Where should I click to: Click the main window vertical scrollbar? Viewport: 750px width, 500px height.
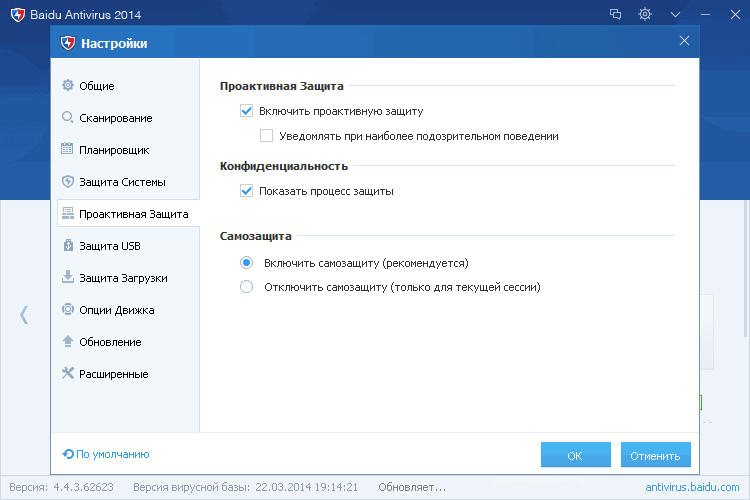(x=747, y=268)
